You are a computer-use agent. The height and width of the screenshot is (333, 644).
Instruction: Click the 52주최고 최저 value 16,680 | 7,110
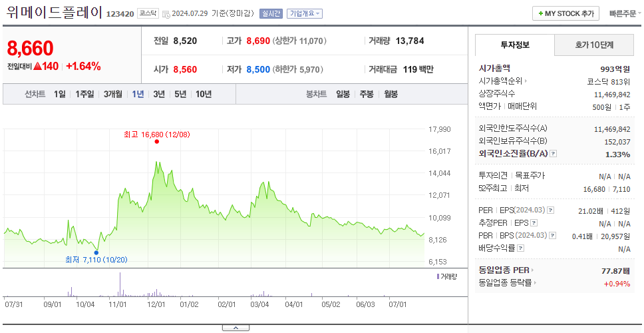[x=607, y=188]
